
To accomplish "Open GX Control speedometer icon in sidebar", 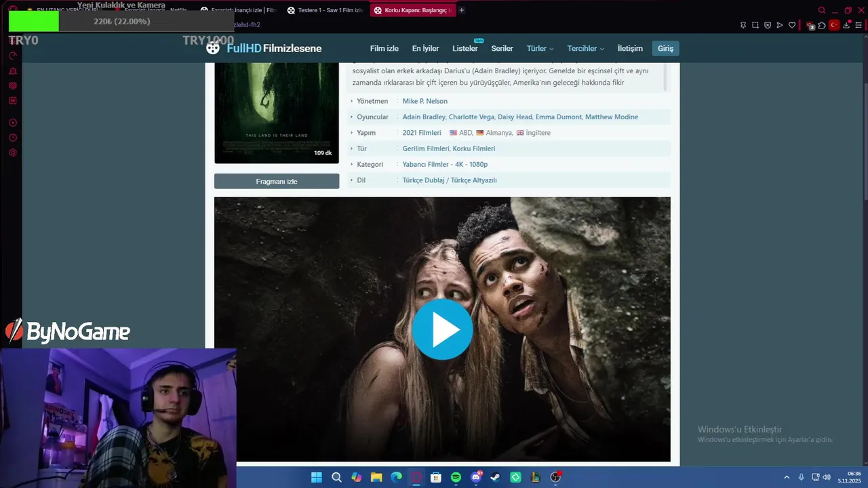I will point(12,56).
